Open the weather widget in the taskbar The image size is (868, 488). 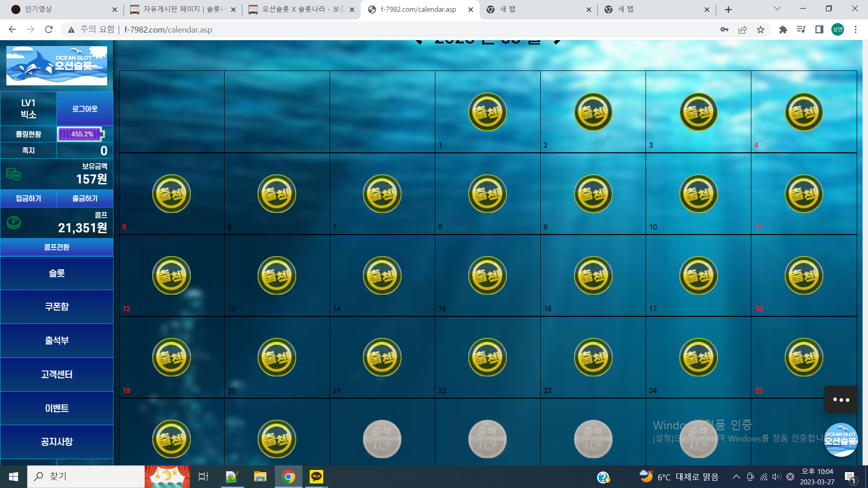[x=679, y=477]
